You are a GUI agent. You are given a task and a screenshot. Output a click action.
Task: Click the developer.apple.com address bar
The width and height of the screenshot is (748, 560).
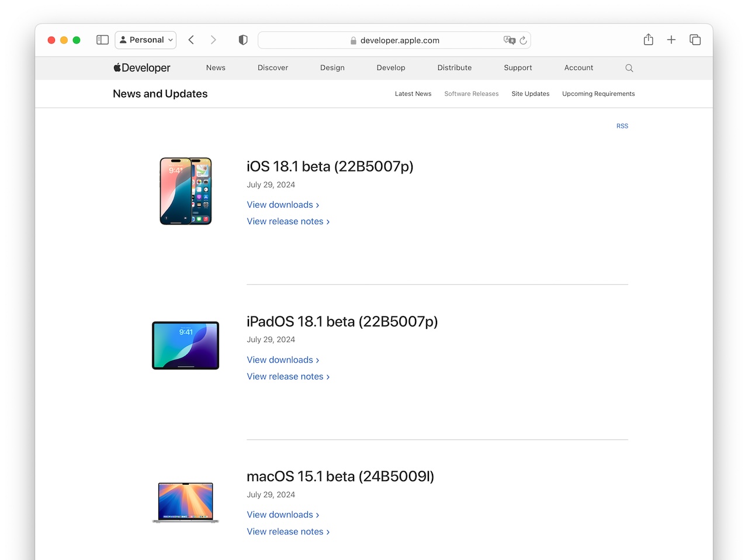tap(394, 40)
